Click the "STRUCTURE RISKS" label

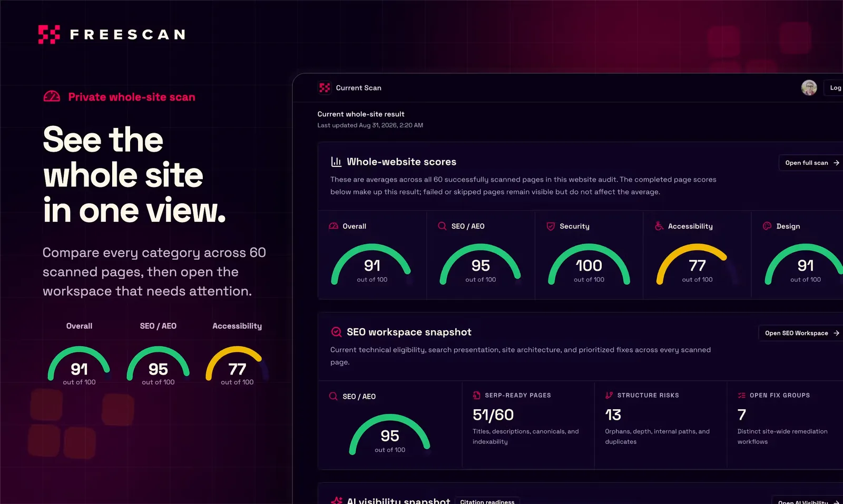coord(648,395)
